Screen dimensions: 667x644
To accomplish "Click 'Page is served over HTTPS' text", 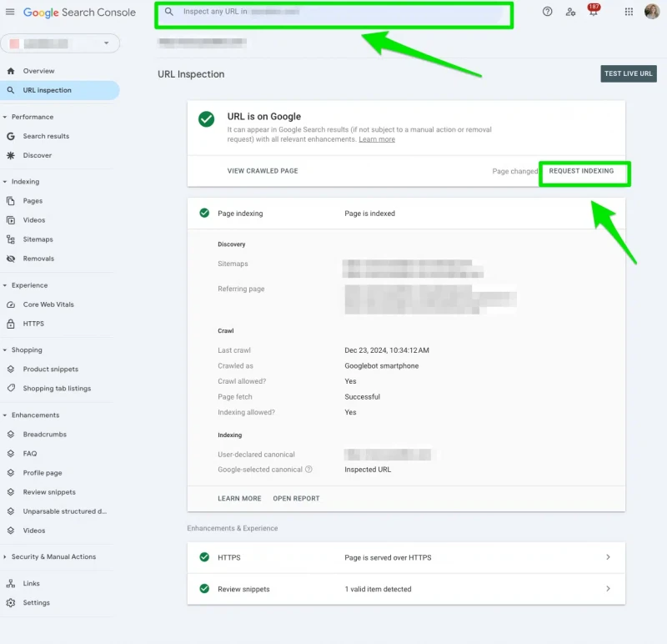I will pos(388,557).
